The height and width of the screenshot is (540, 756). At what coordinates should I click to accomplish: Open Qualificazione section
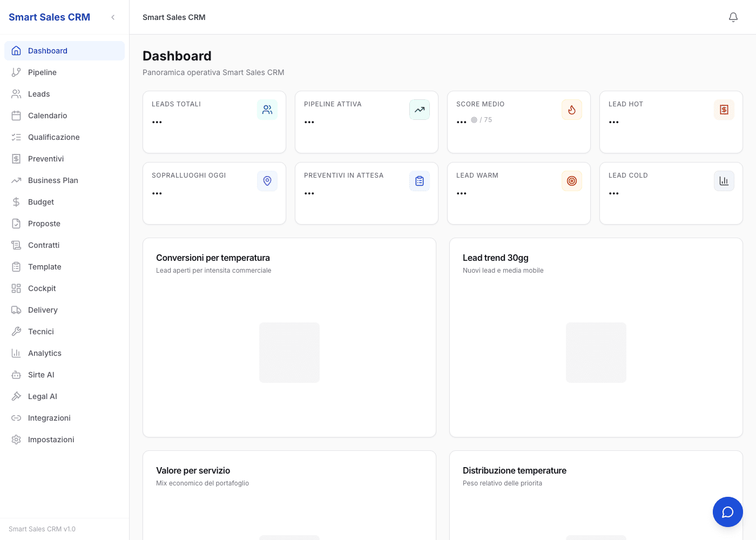click(x=64, y=137)
